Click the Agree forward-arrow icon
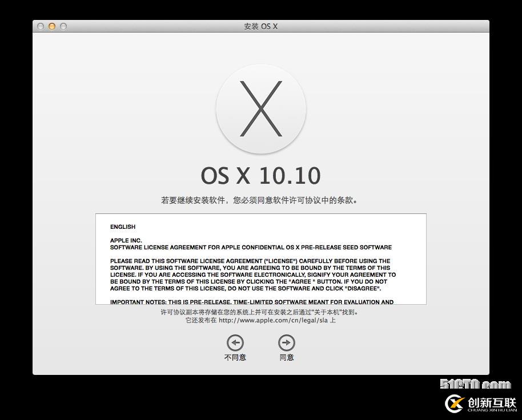 click(287, 343)
